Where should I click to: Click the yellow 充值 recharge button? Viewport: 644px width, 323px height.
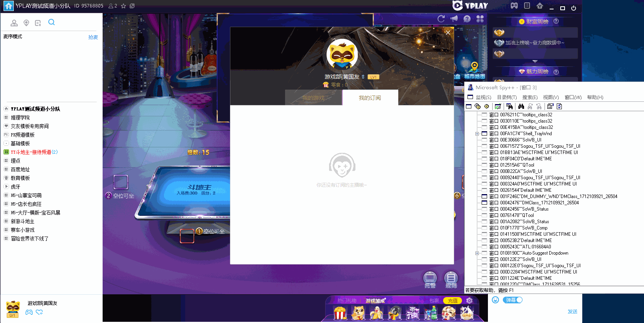[x=453, y=301]
